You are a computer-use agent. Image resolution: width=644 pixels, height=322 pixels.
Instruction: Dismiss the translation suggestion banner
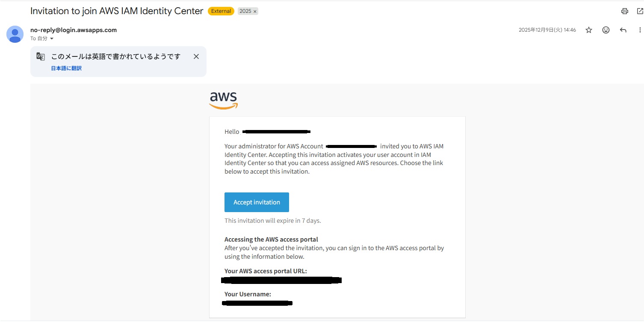pos(196,56)
